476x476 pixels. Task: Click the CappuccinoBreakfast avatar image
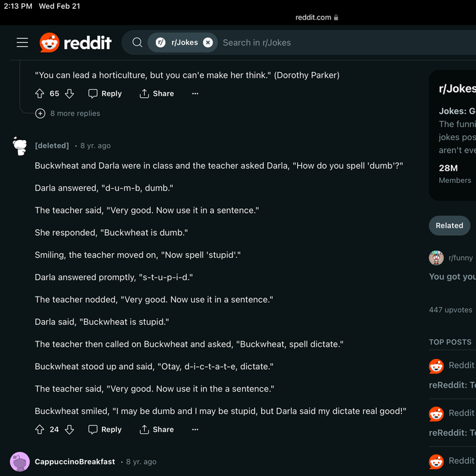point(20,462)
